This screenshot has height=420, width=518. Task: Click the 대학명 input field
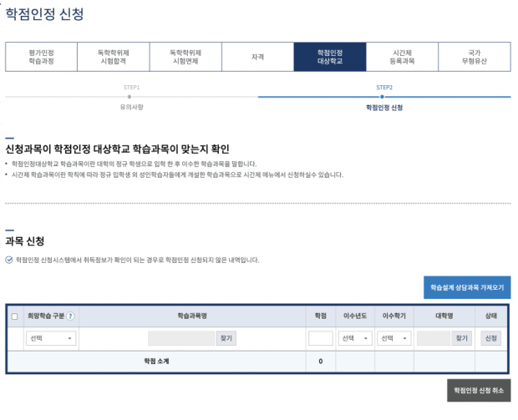click(434, 338)
